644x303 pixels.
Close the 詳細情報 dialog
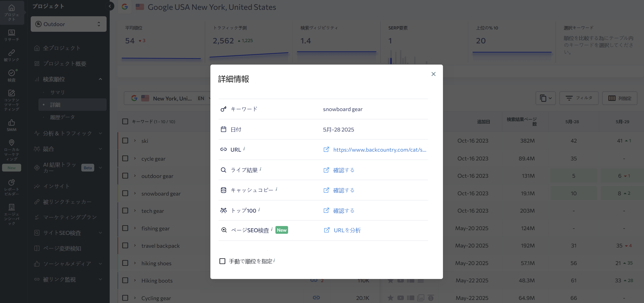click(x=433, y=74)
